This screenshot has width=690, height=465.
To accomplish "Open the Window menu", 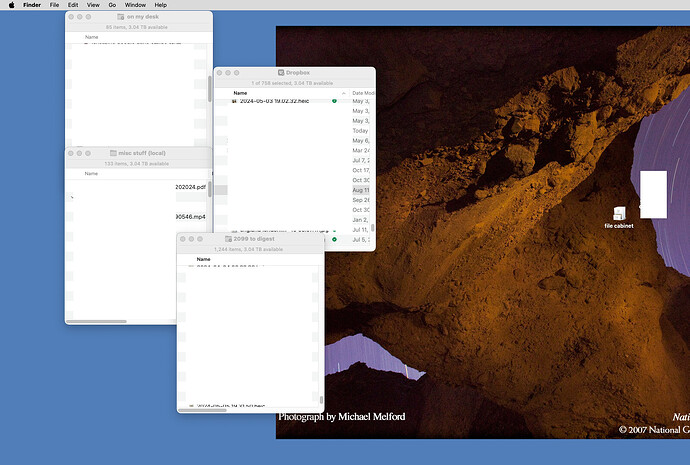I will [135, 5].
